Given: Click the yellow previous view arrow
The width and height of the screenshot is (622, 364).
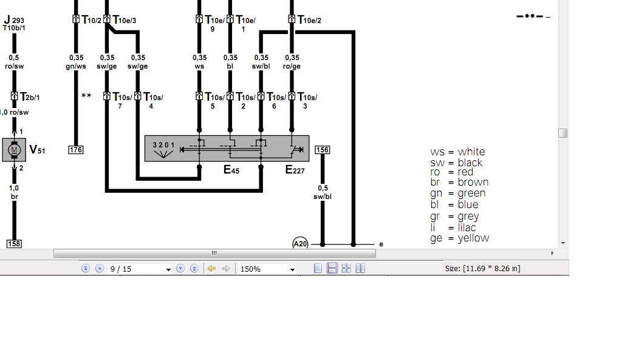Looking at the screenshot, I should 211,269.
